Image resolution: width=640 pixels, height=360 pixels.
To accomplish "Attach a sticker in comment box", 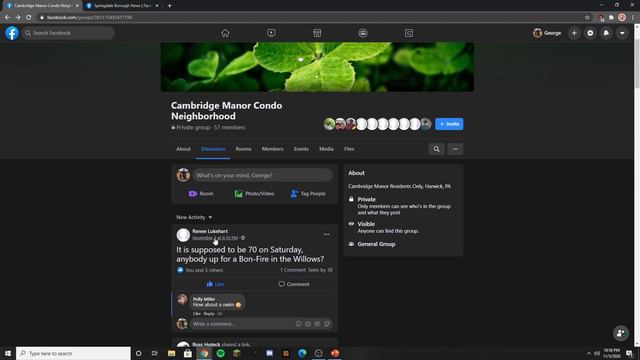I will pos(327,324).
